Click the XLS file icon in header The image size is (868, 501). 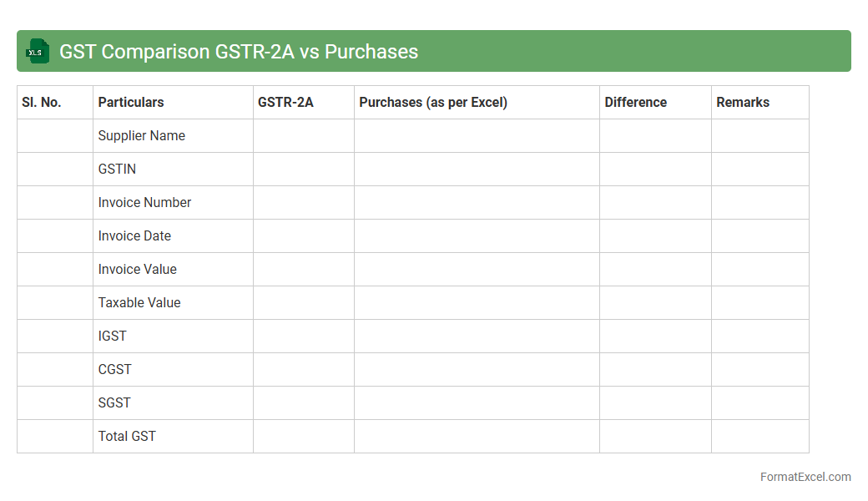38,51
